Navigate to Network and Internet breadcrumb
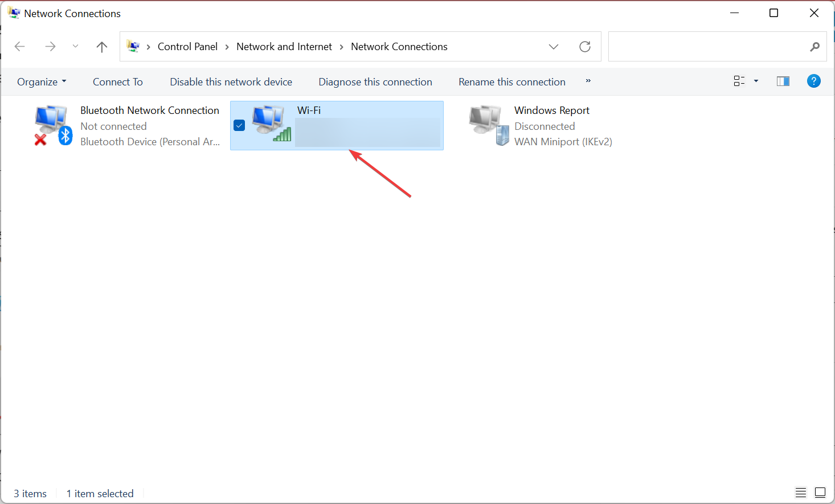Image resolution: width=835 pixels, height=504 pixels. (284, 47)
